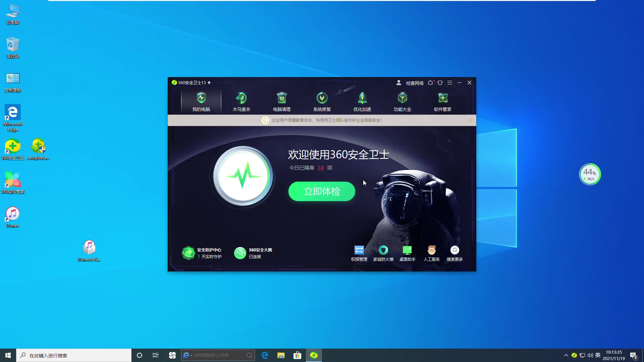The height and width of the screenshot is (362, 644).
Task: Click the enterprise ransomware notice text
Action: pyautogui.click(x=327, y=120)
